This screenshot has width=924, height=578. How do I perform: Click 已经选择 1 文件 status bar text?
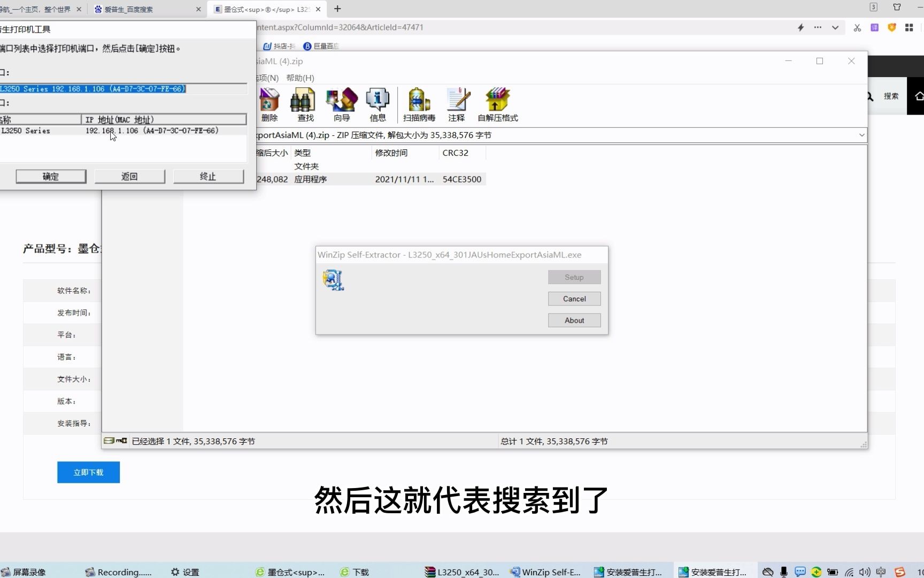193,441
